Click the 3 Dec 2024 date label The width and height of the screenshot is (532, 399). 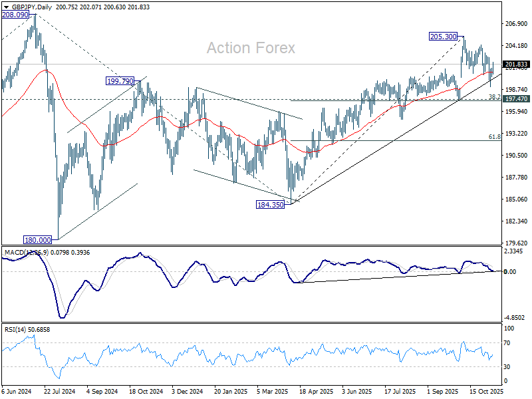click(188, 391)
